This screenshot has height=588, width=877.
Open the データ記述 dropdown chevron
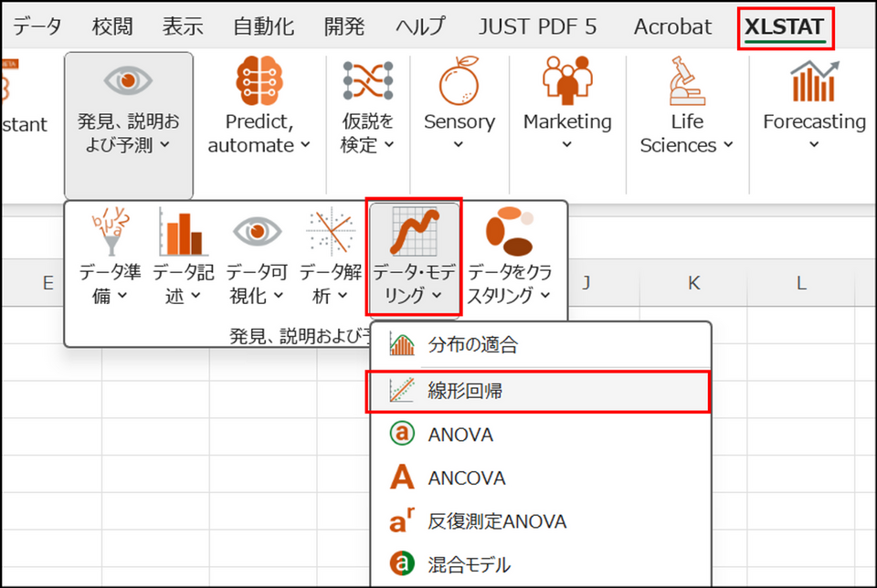[195, 295]
